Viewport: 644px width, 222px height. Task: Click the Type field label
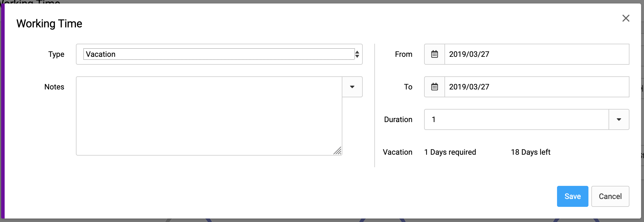(x=56, y=54)
